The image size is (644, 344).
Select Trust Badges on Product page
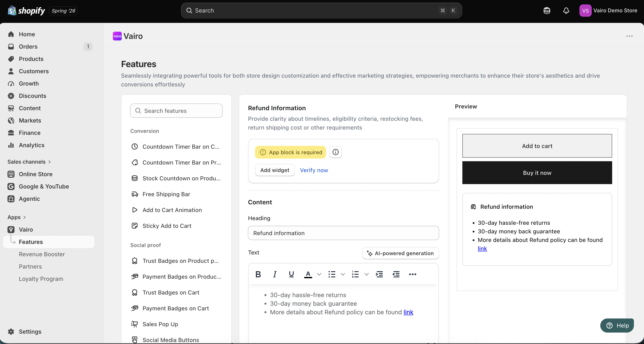(x=176, y=261)
